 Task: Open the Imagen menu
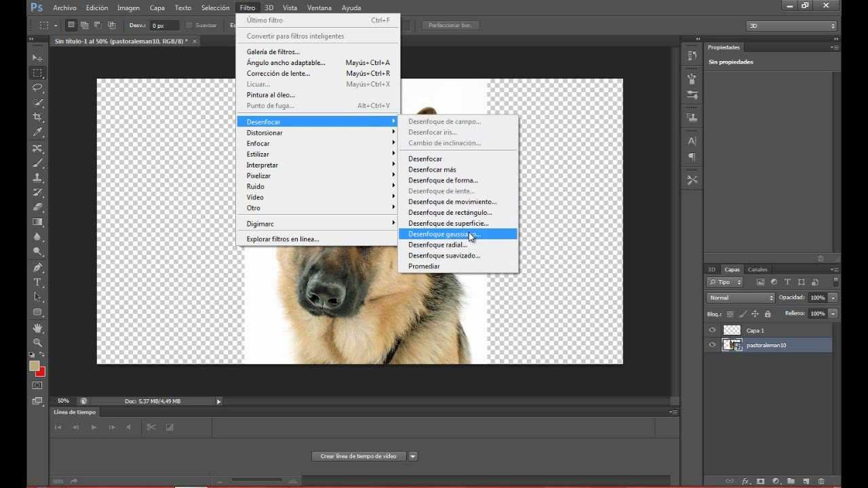128,8
